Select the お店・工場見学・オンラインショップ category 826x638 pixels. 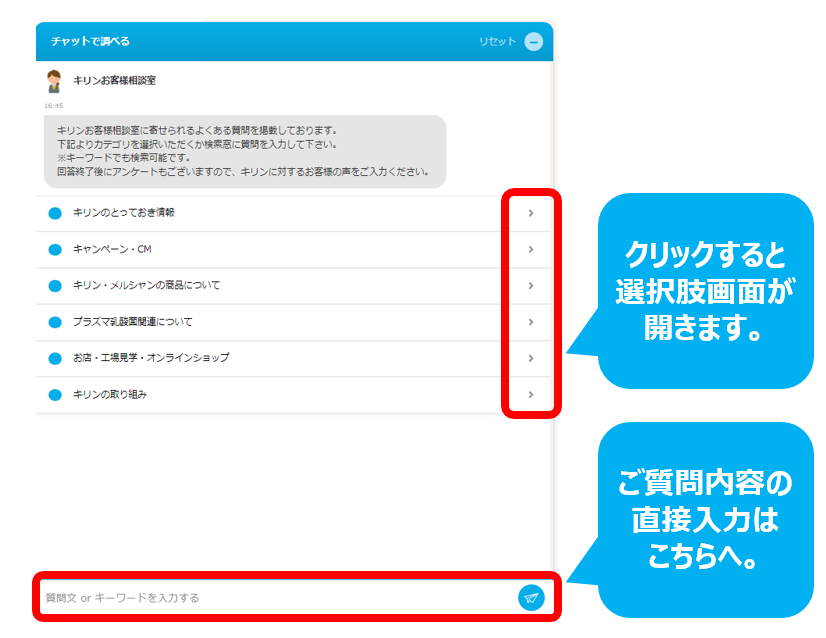tap(151, 358)
